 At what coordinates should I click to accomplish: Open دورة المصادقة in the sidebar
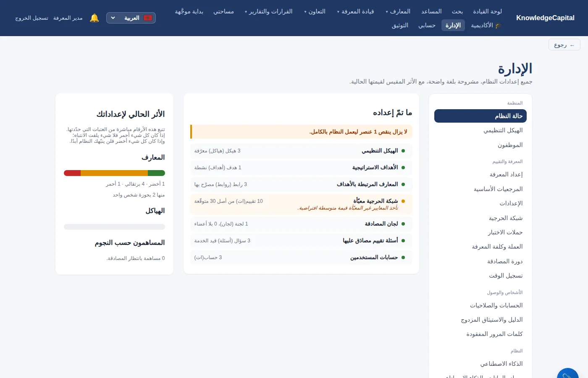click(x=480, y=261)
